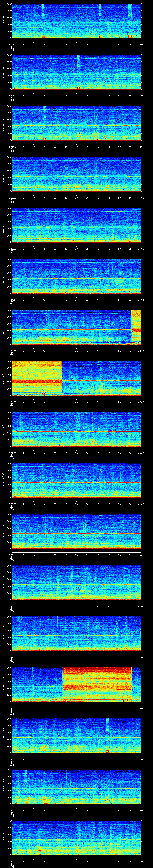
Task: Click the 5:30:00 start time label
Action: (x=12, y=96)
